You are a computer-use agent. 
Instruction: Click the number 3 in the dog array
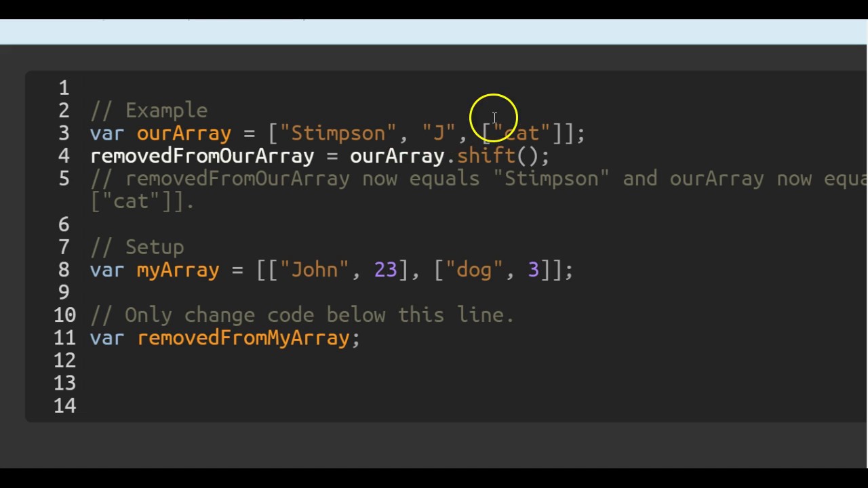tap(533, 270)
